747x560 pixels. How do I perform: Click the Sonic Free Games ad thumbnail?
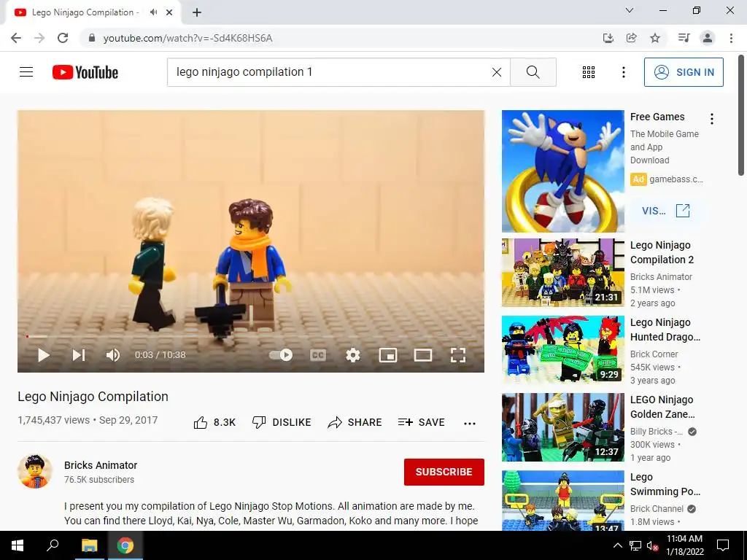click(562, 171)
